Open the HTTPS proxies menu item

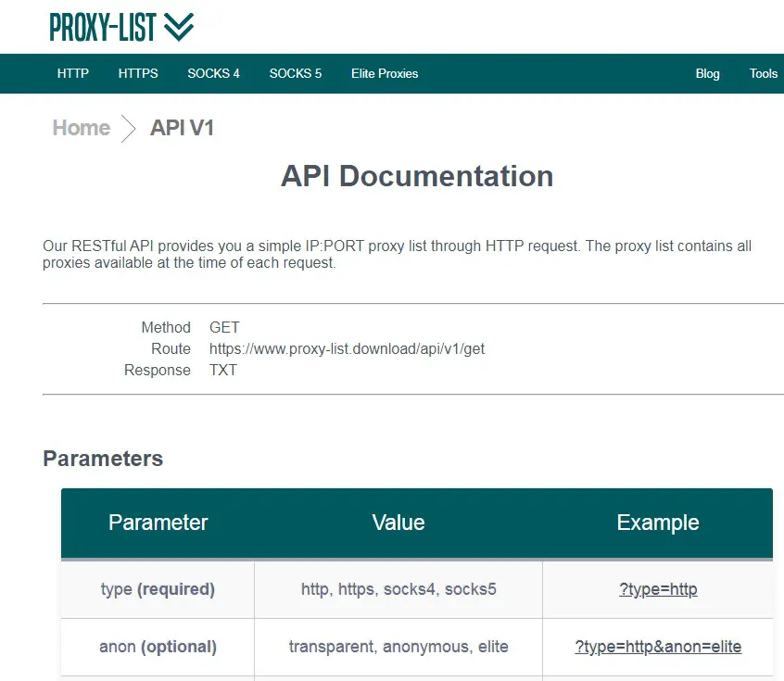pos(138,73)
